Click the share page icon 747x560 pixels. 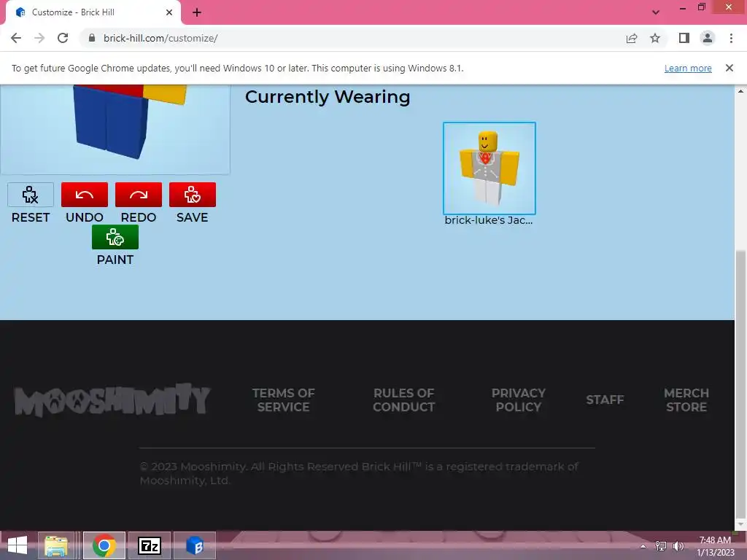(x=632, y=38)
